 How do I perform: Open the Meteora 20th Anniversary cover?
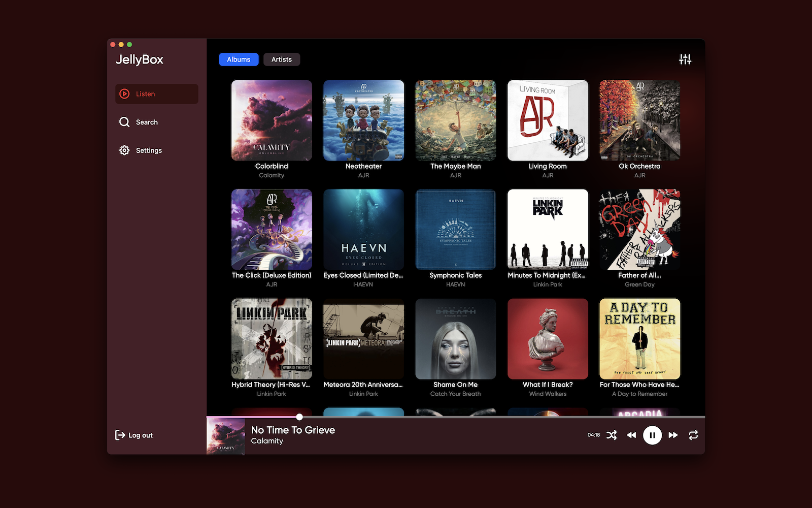363,339
